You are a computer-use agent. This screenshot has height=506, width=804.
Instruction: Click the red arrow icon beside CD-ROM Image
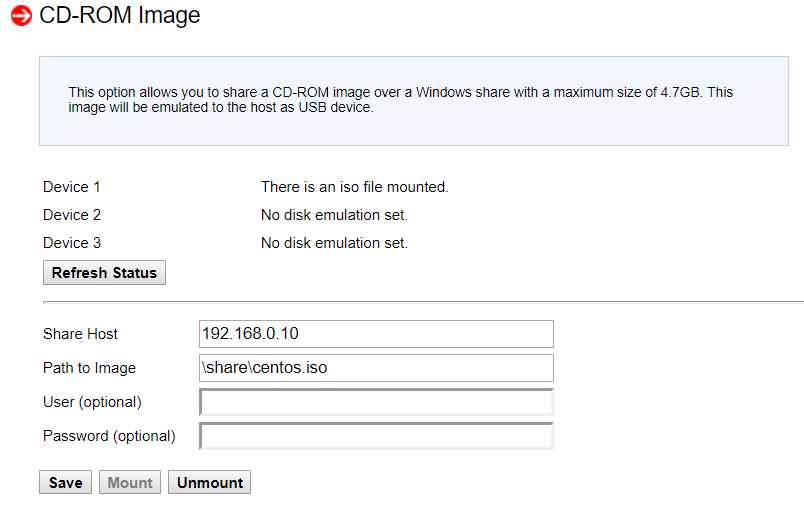(x=21, y=16)
